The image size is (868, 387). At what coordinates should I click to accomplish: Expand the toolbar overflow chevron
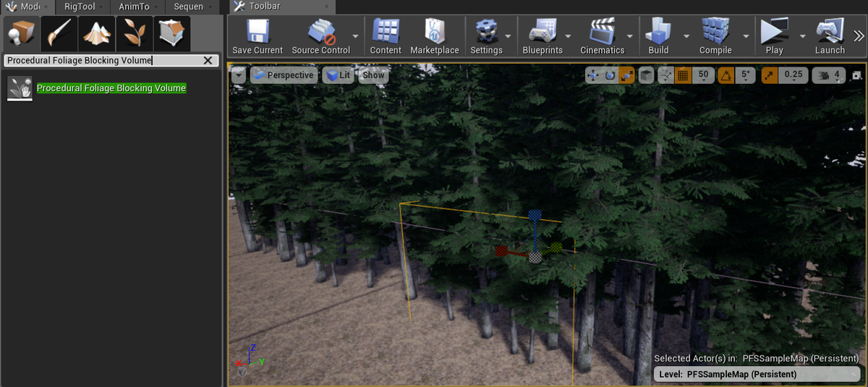pos(859,36)
